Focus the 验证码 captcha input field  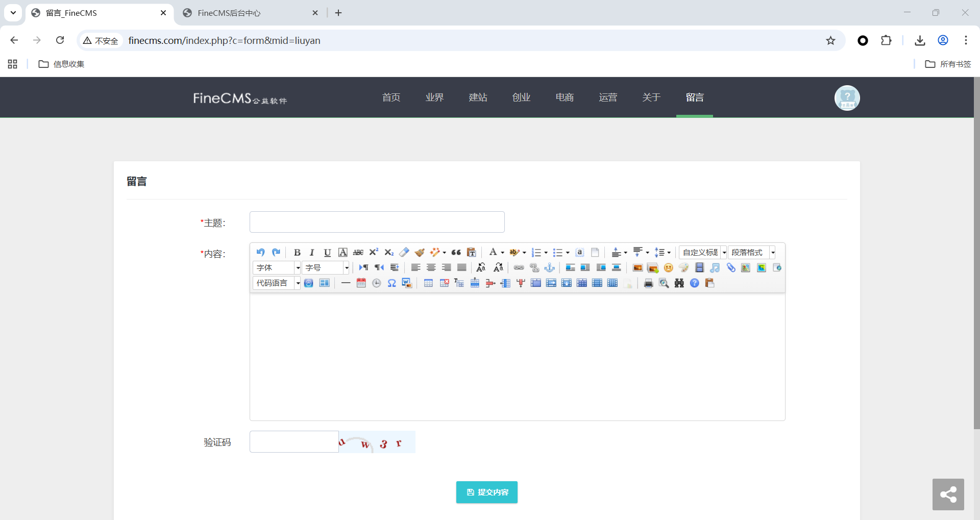tap(294, 442)
